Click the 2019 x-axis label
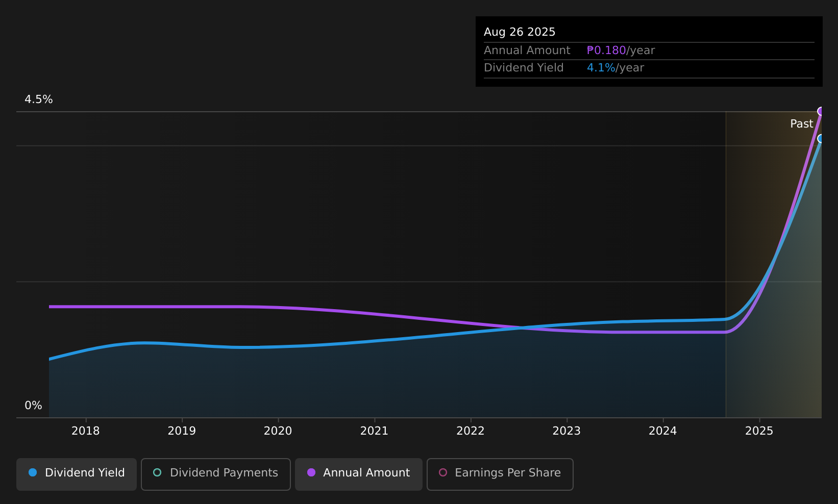The width and height of the screenshot is (838, 504). click(x=182, y=431)
